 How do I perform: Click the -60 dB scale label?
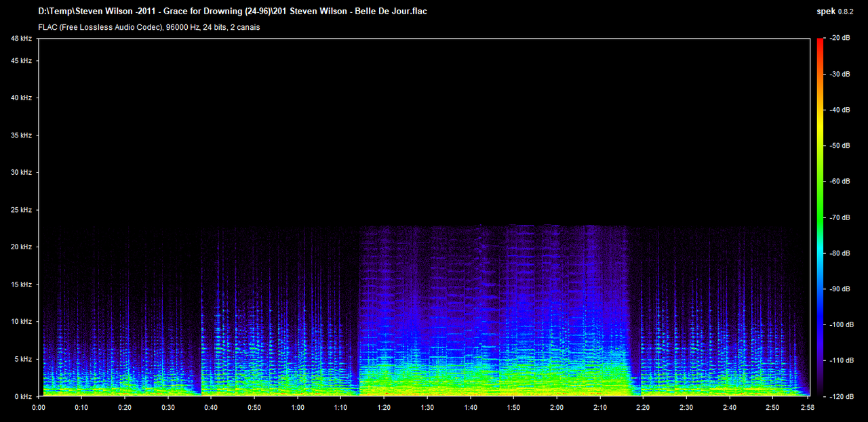point(841,182)
